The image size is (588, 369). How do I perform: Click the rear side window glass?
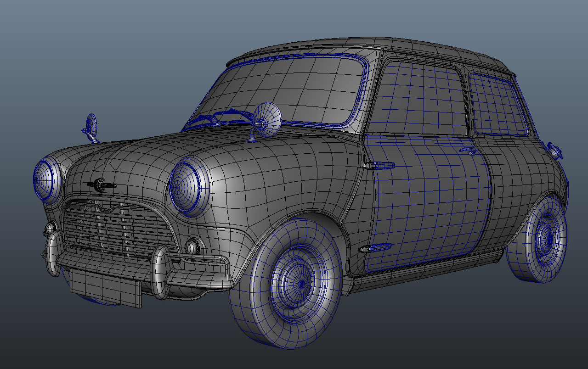pos(498,106)
